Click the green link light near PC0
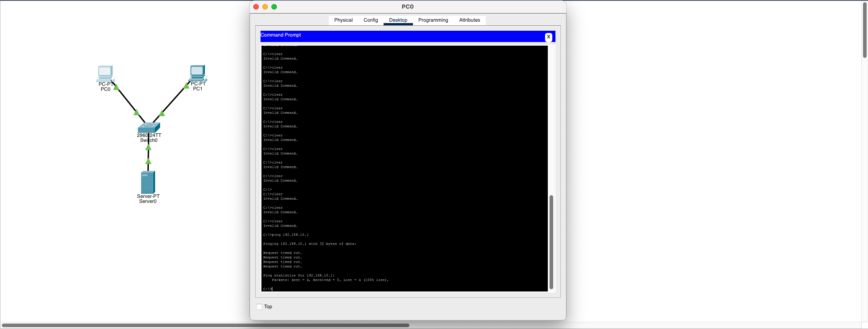This screenshot has width=868, height=329. [116, 87]
